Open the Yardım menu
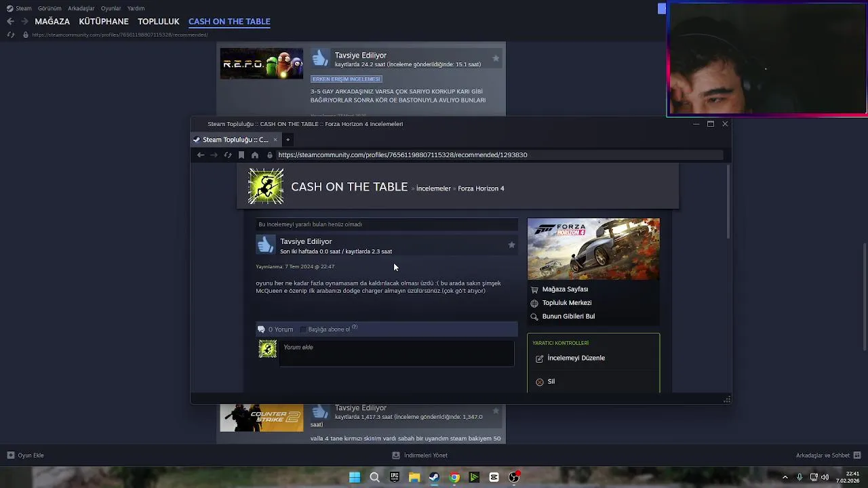This screenshot has height=488, width=868. [136, 8]
